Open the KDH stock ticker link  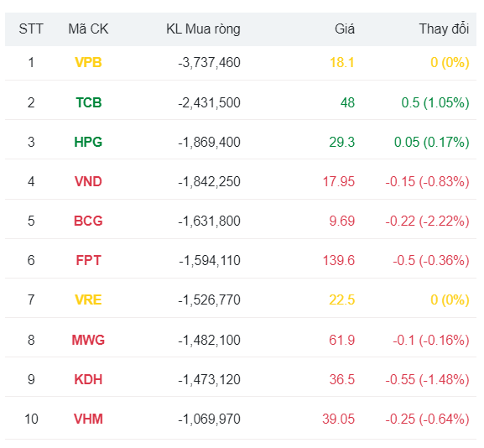click(88, 379)
